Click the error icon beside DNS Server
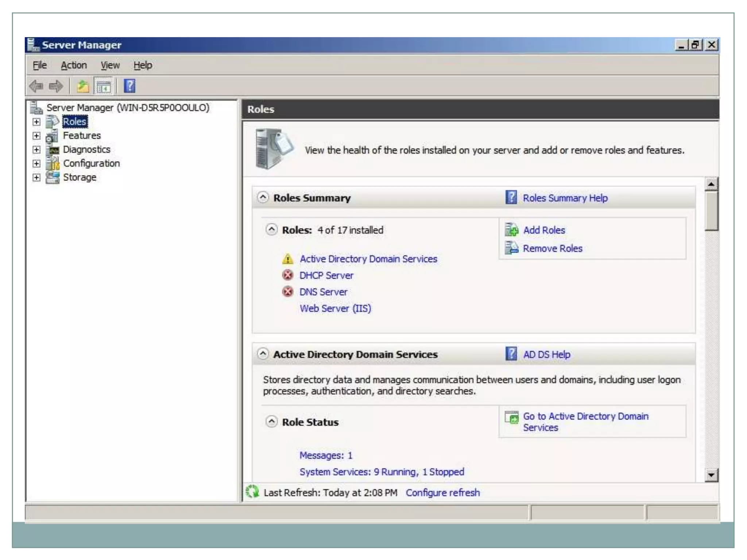The height and width of the screenshot is (560, 747). click(x=288, y=292)
